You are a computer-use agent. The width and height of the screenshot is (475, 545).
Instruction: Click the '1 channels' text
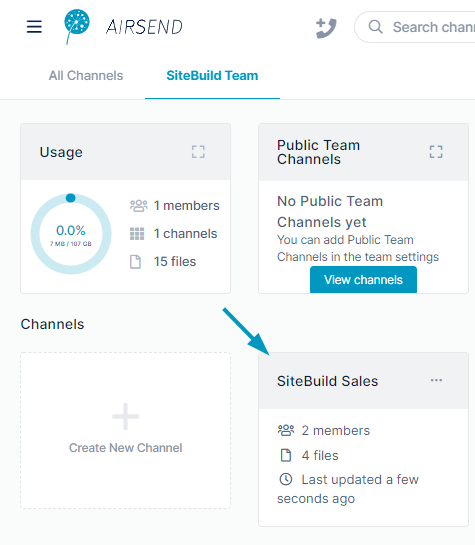186,234
